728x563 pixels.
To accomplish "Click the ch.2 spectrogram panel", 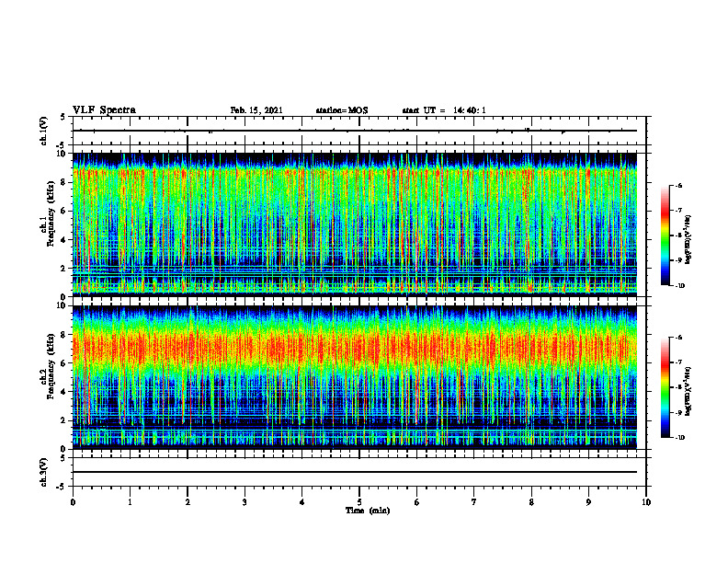I will (355, 377).
